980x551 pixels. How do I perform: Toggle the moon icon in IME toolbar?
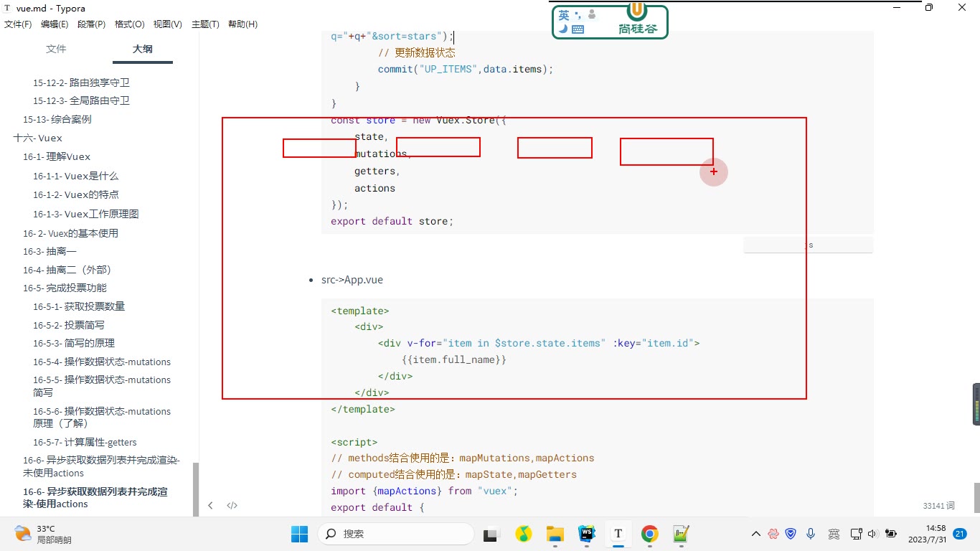(x=563, y=29)
